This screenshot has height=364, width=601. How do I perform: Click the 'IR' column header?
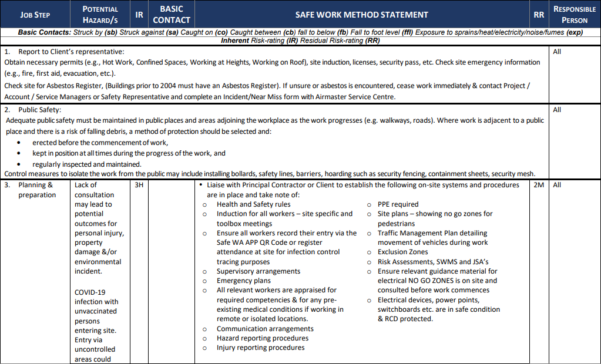[139, 15]
